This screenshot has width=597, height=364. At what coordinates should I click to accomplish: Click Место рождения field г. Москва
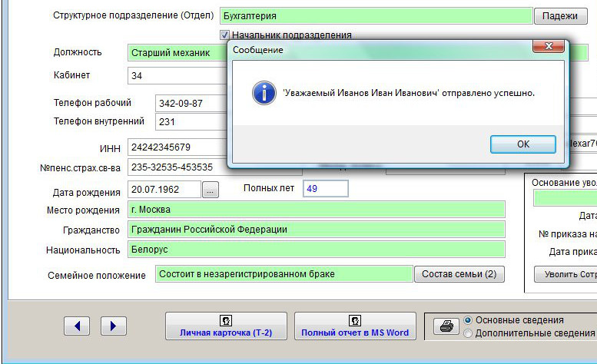[317, 210]
